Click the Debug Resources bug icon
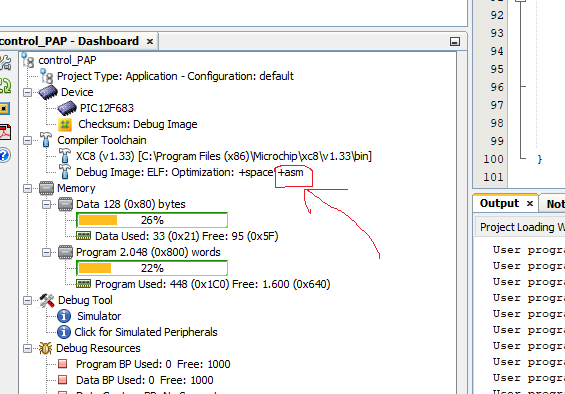Image resolution: width=565 pixels, height=394 pixels. tap(45, 348)
